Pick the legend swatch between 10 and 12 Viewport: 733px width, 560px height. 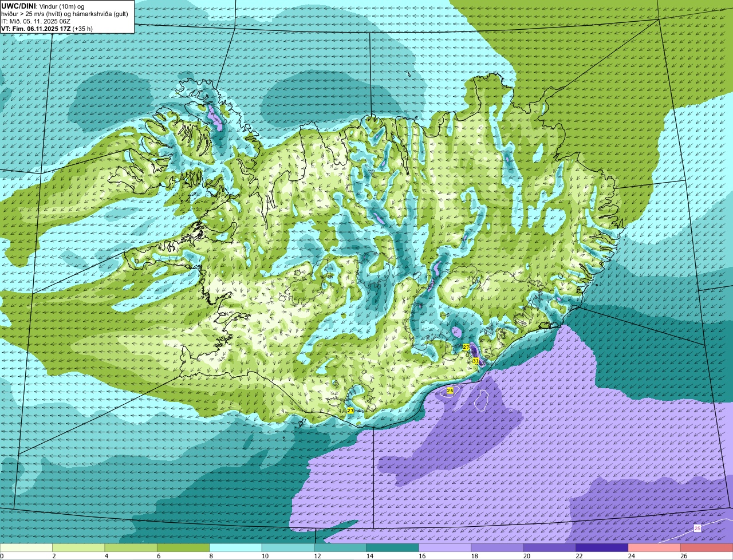point(288,548)
